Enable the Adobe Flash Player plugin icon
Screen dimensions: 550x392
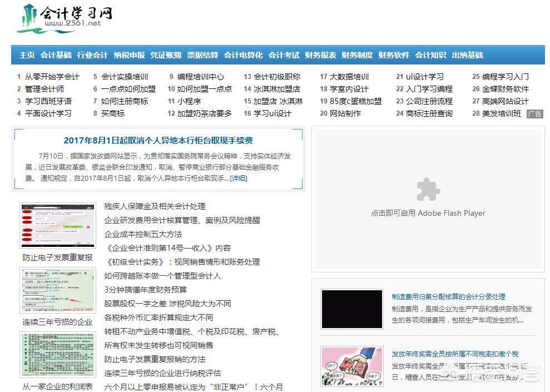click(x=428, y=190)
